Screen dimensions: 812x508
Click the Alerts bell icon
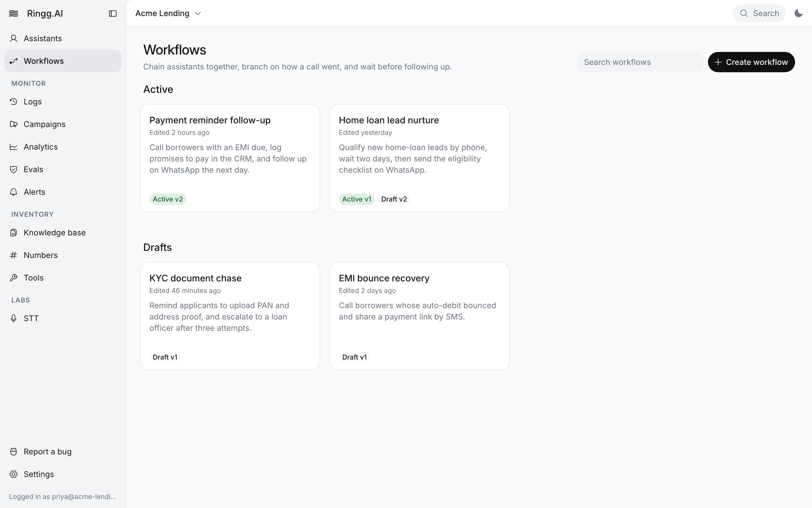[x=14, y=192]
